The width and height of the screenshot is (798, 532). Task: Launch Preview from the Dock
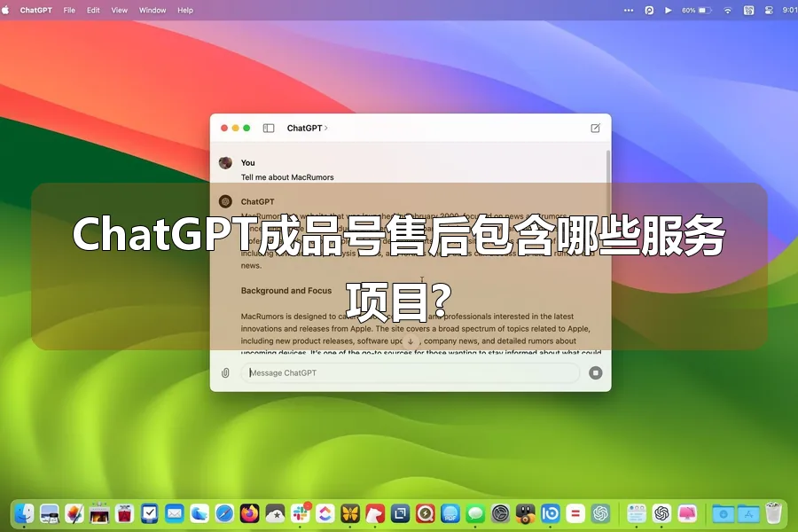pos(50,513)
